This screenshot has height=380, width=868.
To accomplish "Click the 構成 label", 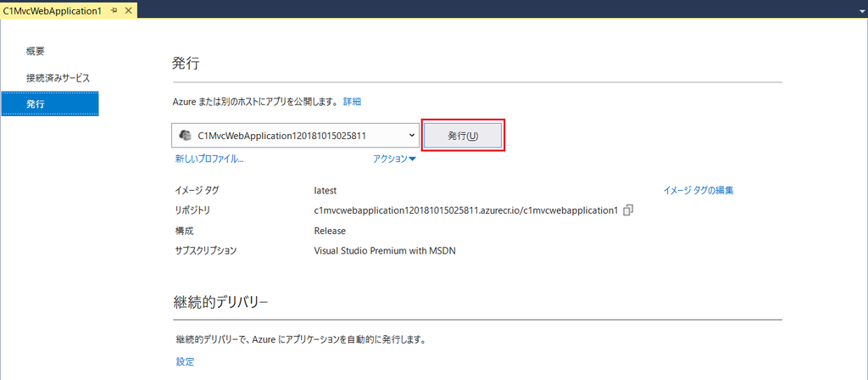I will pos(184,231).
